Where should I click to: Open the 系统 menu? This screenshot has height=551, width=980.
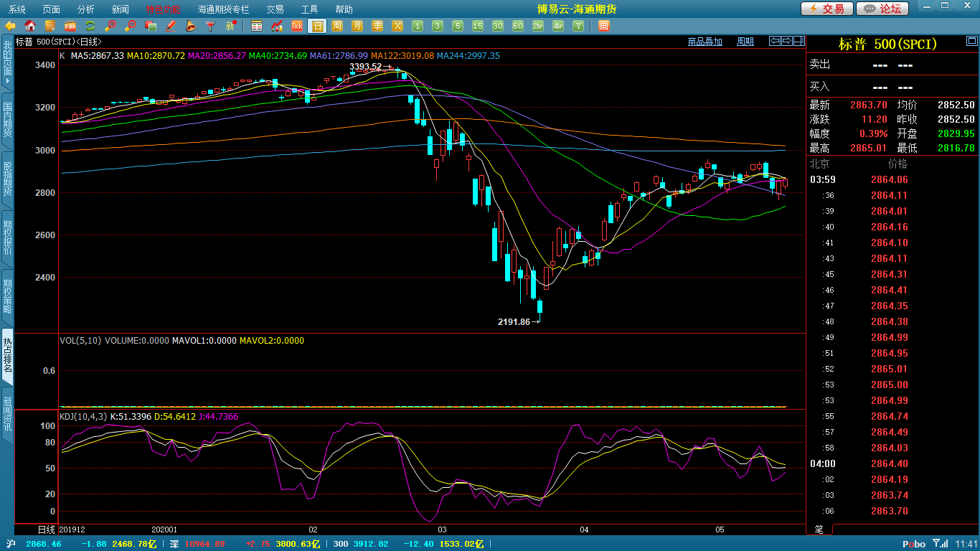[17, 9]
